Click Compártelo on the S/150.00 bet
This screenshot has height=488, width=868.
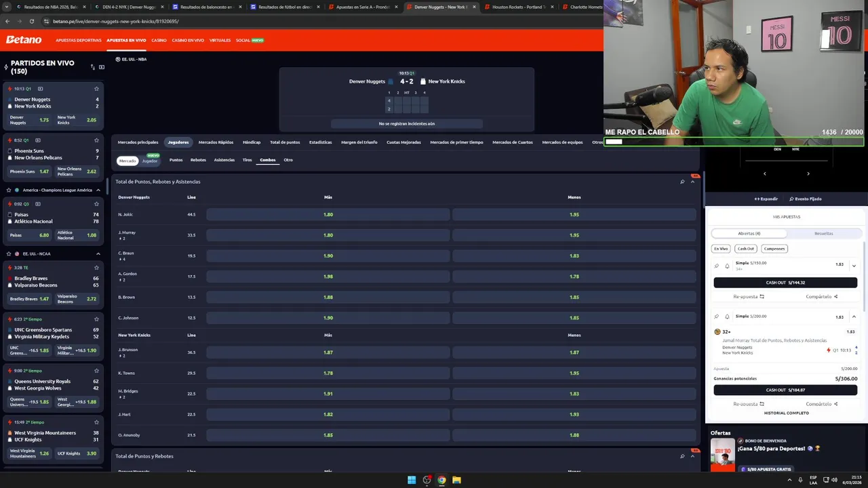pyautogui.click(x=822, y=296)
